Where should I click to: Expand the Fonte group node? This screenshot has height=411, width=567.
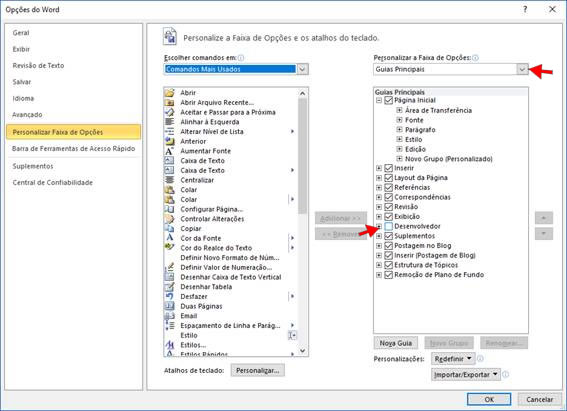point(399,120)
